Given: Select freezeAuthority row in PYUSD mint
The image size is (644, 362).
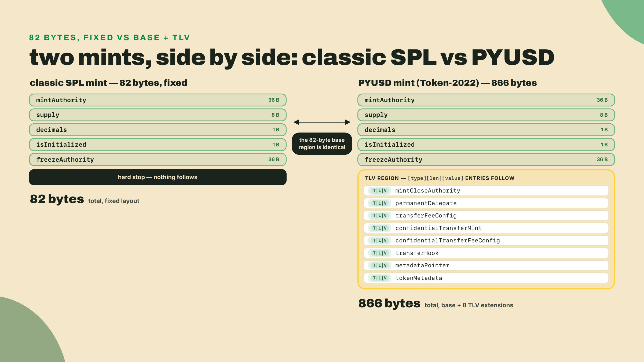Looking at the screenshot, I should point(486,160).
